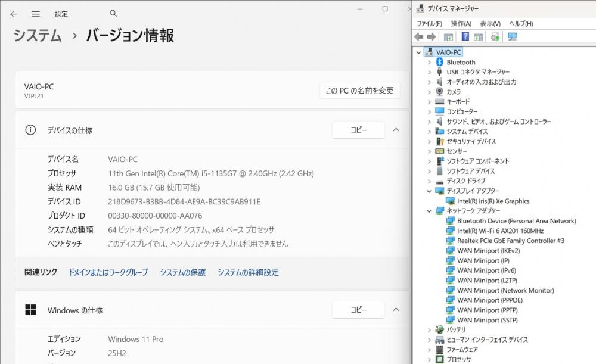Click the keyboard icon for キーボード
The image size is (596, 364).
pyautogui.click(x=440, y=101)
